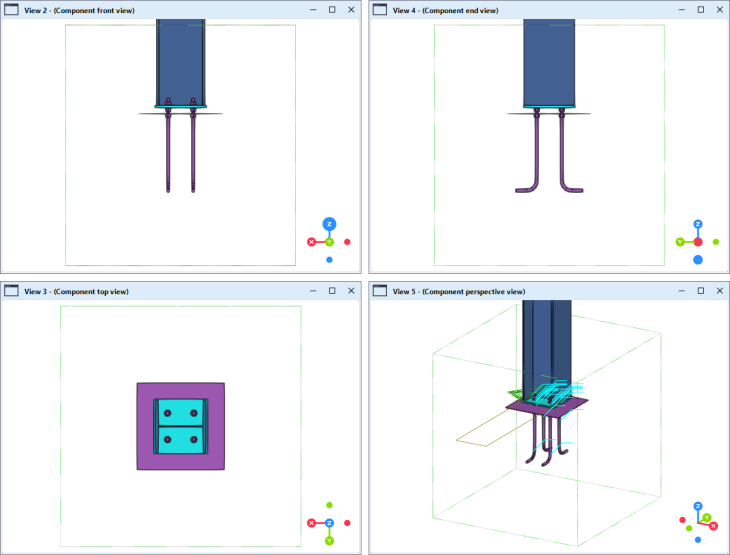Select the left hooked anchor rod in View 4

536,149
